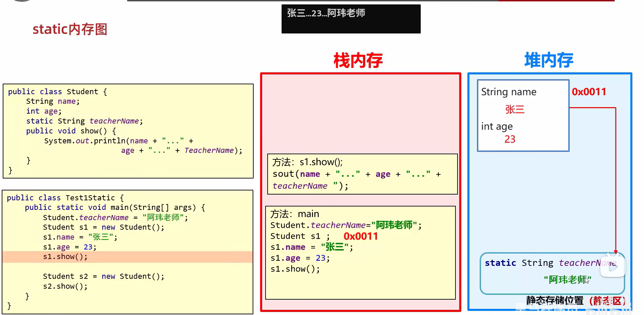Click 'Student.teacherName = "阿玮老师";' in Test1Static code

coord(115,217)
